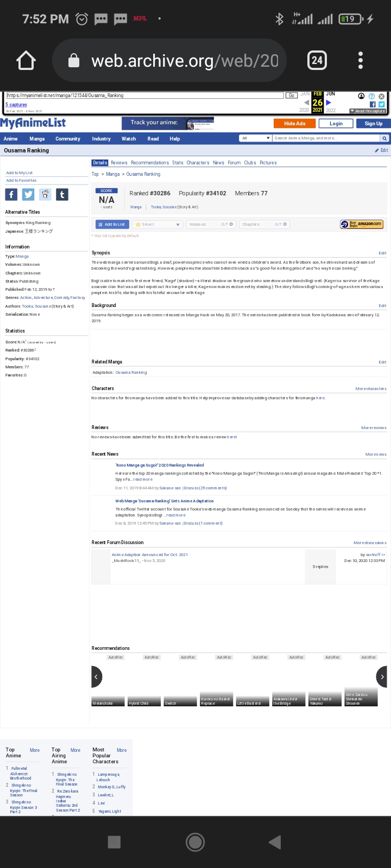Open the Read navigation menu
The width and height of the screenshot is (391, 868).
(x=153, y=139)
